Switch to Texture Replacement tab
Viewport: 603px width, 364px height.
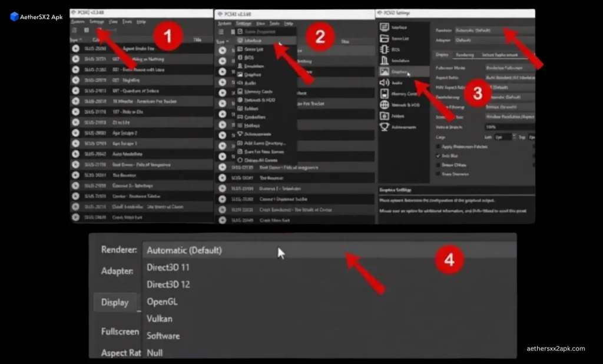click(499, 55)
